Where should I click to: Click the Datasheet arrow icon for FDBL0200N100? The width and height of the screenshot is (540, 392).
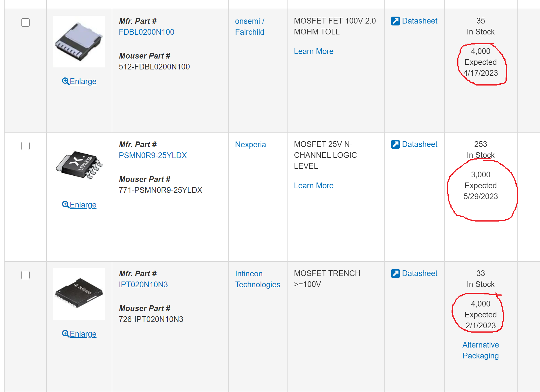395,21
